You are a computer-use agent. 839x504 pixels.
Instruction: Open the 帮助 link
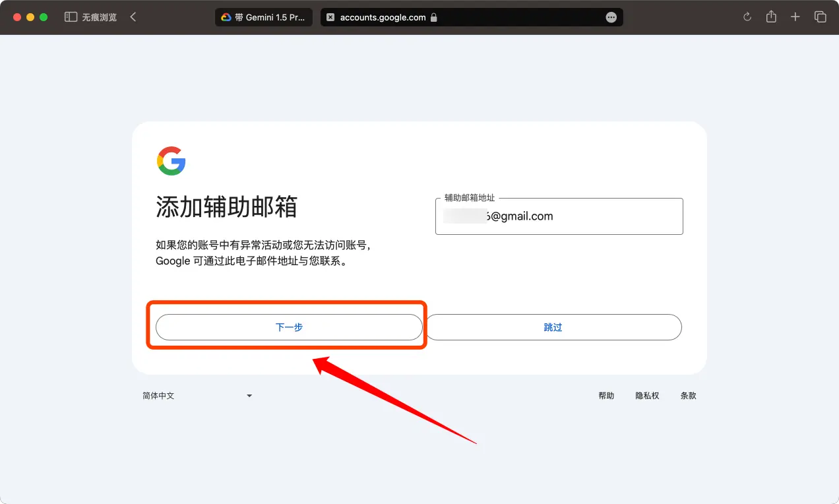coord(606,396)
